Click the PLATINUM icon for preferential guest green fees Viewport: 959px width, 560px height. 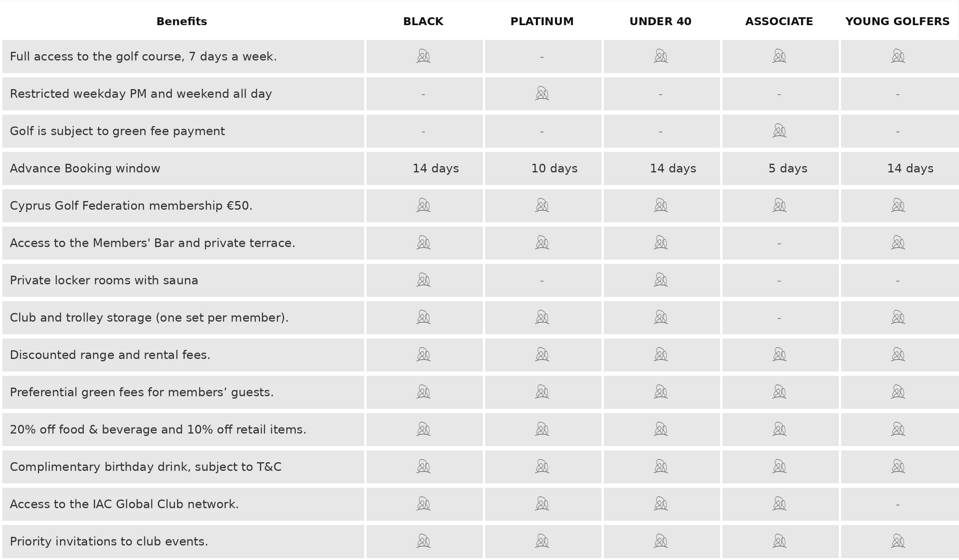tap(542, 392)
